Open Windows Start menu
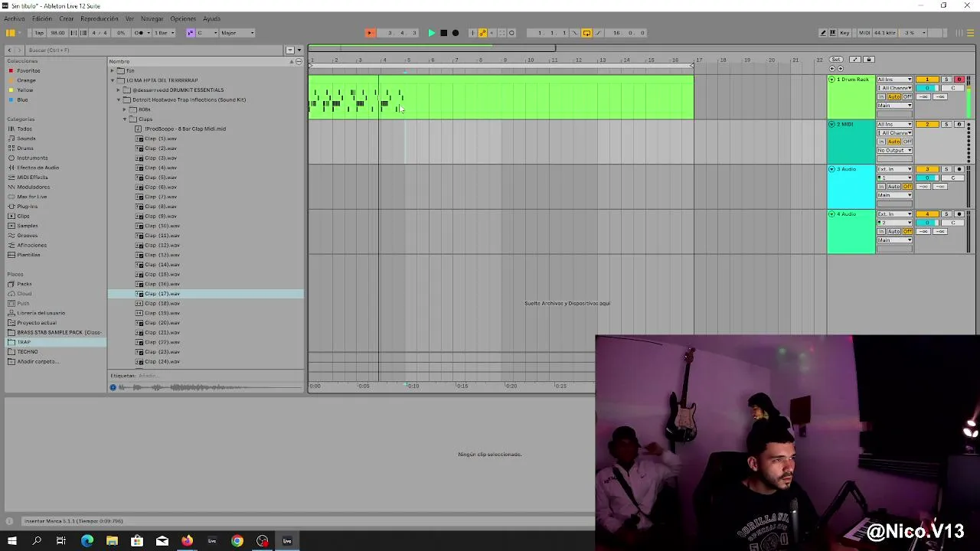The image size is (980, 551). click(11, 541)
